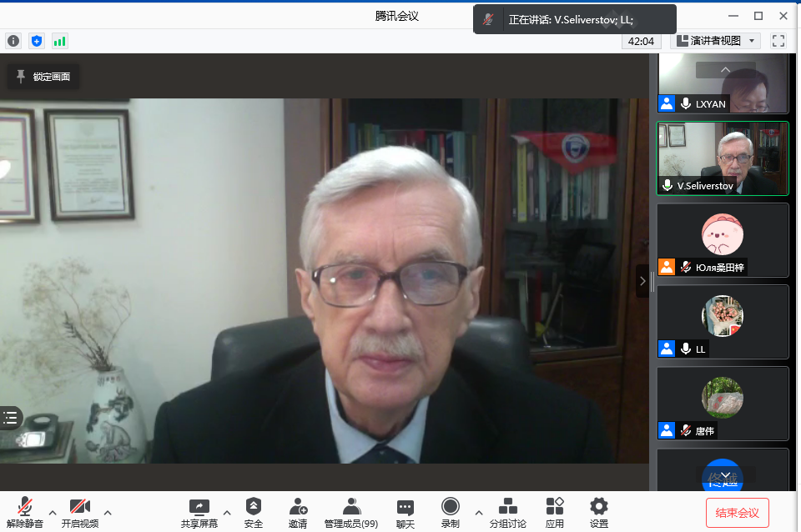Open meeting info icon at top left
Image resolution: width=801 pixels, height=532 pixels.
pos(13,40)
